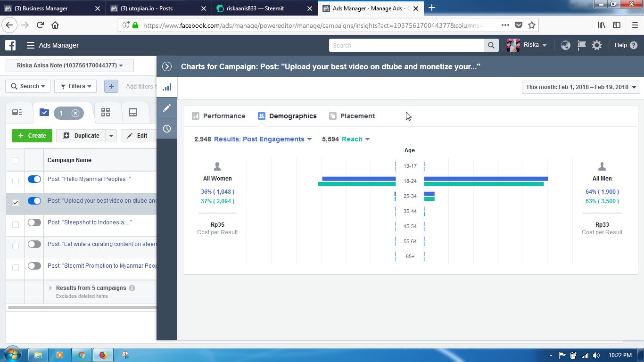Open the Riska account dropdown arrow in header
644x362 pixels.
545,46
